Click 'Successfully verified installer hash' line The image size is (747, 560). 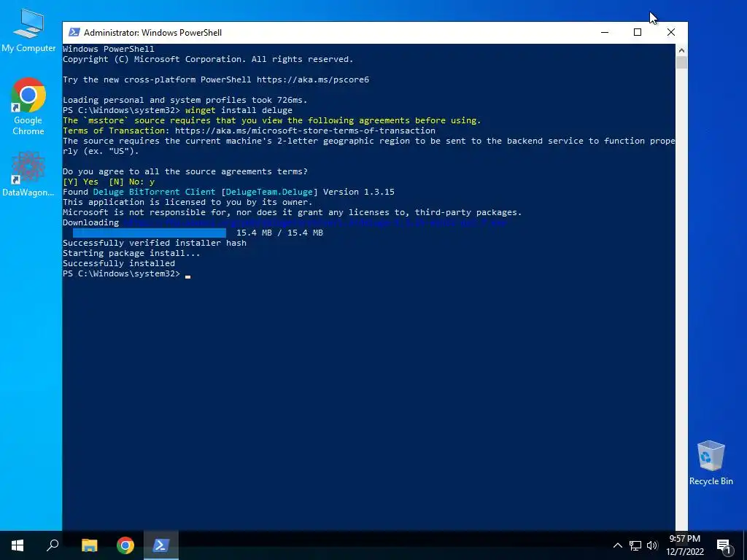(x=155, y=243)
